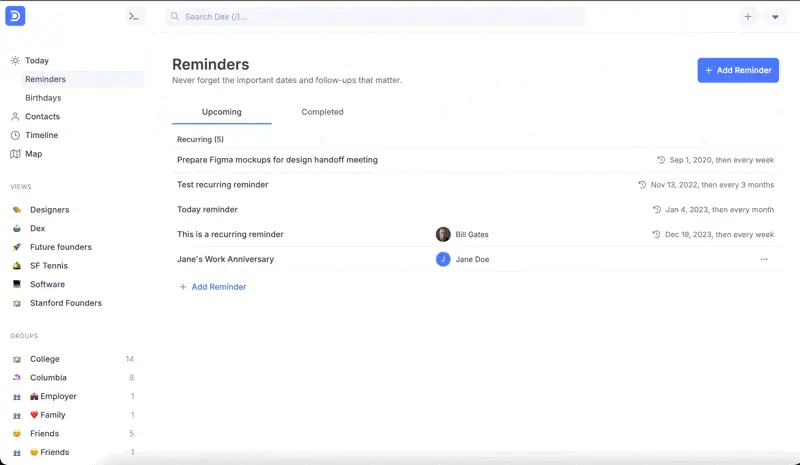Click the Designers view emoji icon
800x465 pixels.
(17, 210)
